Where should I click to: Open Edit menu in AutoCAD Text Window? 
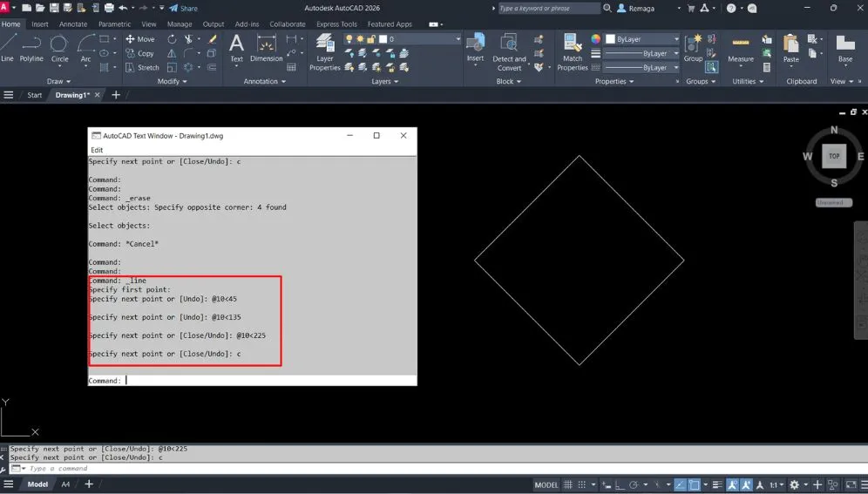(97, 150)
